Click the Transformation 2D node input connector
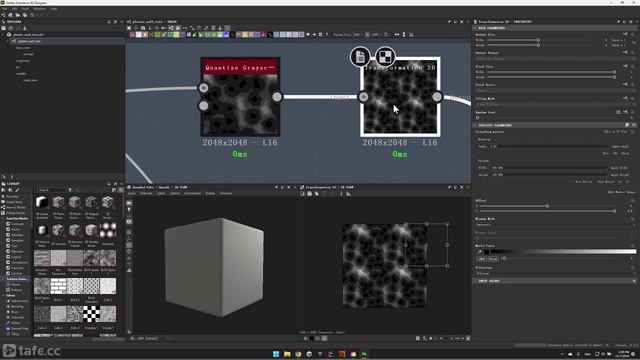This screenshot has width=640, height=360. click(x=363, y=97)
